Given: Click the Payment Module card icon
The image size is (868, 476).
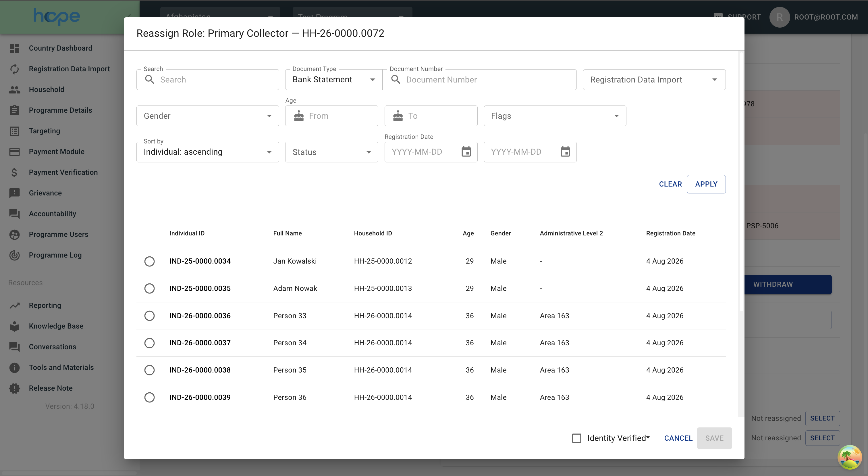Looking at the screenshot, I should (x=14, y=152).
